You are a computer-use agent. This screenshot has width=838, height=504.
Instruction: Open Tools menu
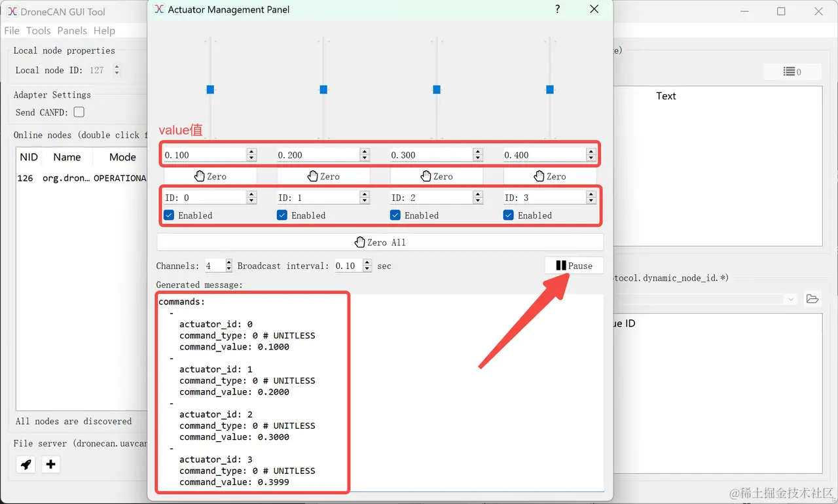pos(39,31)
